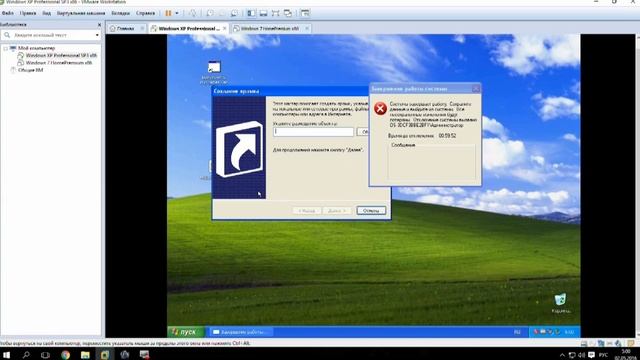Click the path input field in shortcut wizard
This screenshot has width=640, height=360.
coord(313,131)
